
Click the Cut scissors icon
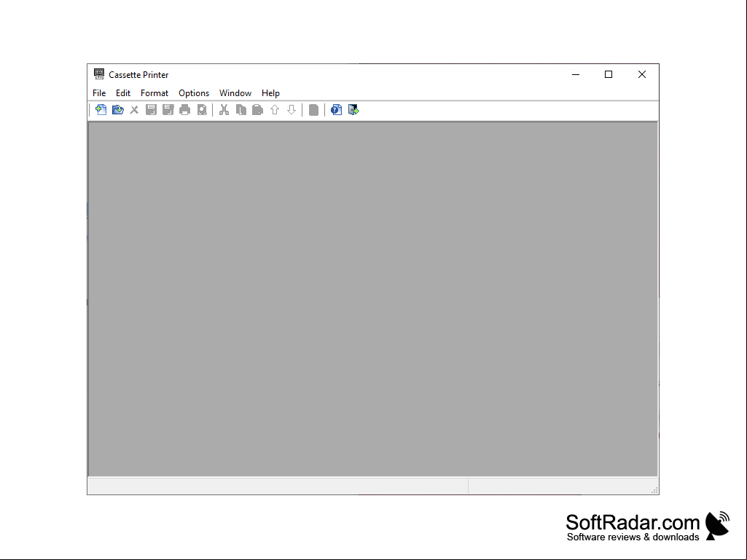coord(224,110)
